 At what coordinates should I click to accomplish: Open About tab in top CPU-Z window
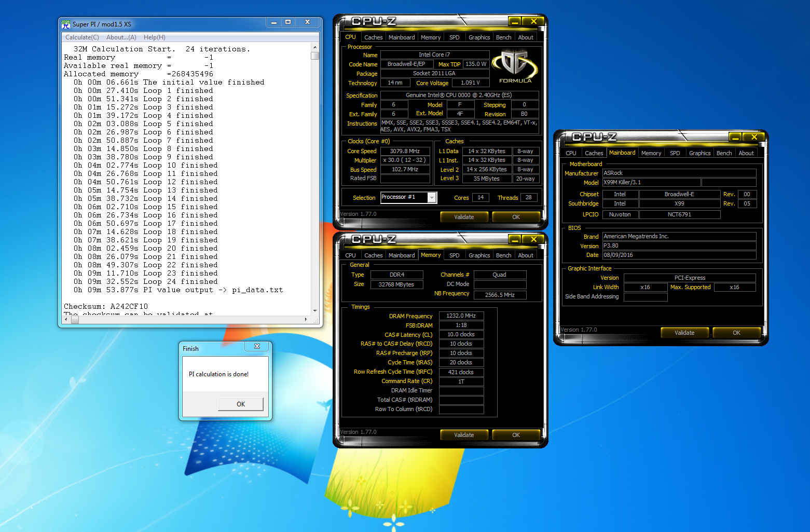526,37
